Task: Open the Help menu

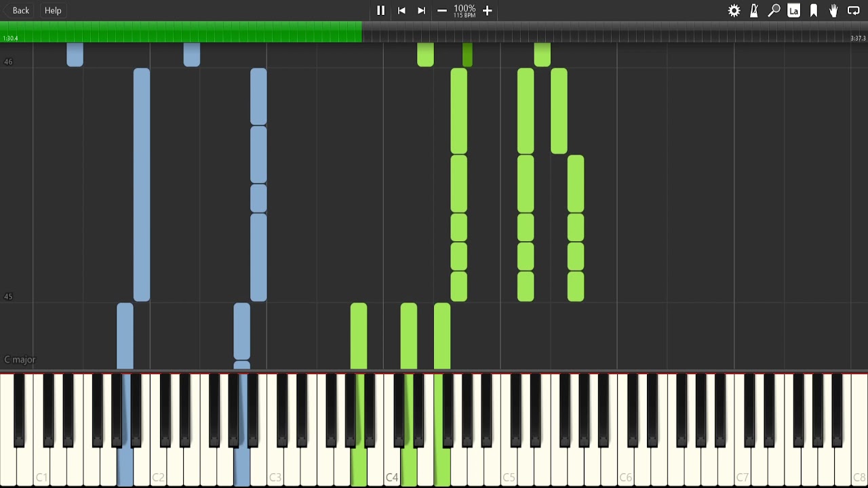Action: pos(53,10)
